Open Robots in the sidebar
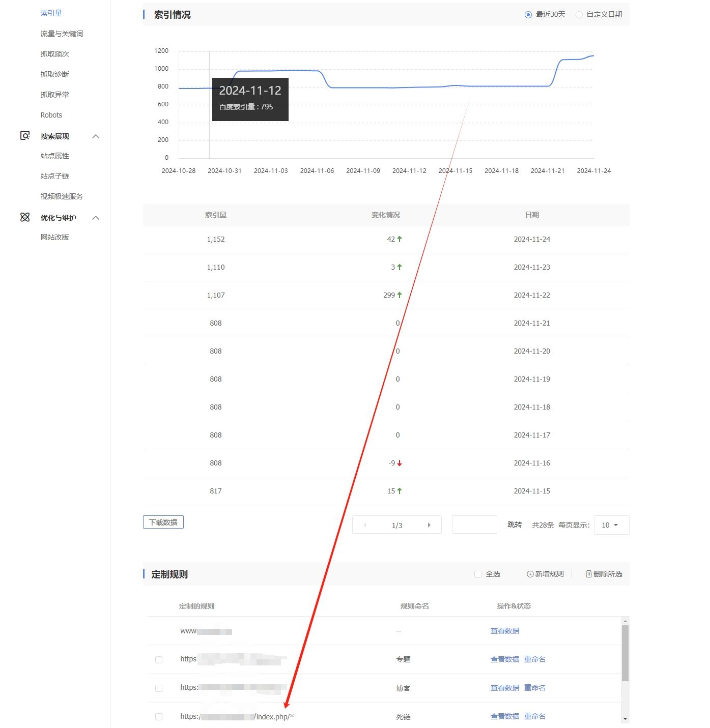710x728 pixels. 51,115
